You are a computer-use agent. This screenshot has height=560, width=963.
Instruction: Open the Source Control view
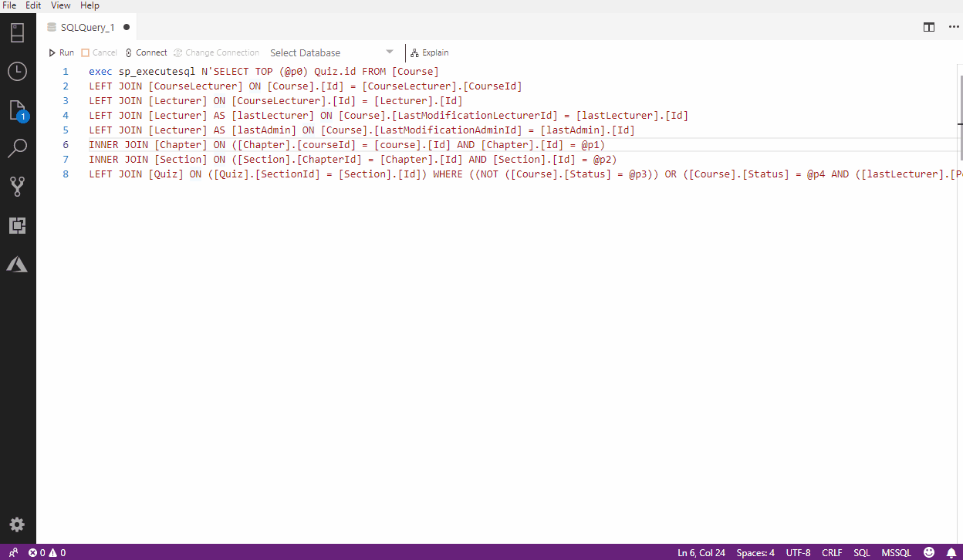[17, 186]
